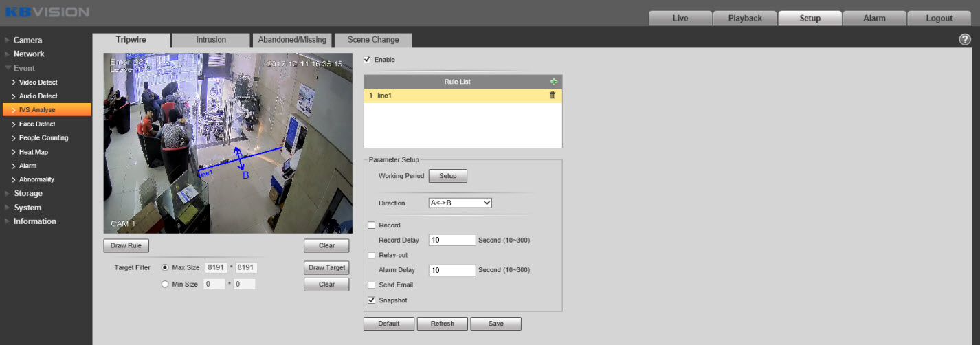This screenshot has width=980, height=345.
Task: Open the help question mark icon
Action: click(x=964, y=40)
